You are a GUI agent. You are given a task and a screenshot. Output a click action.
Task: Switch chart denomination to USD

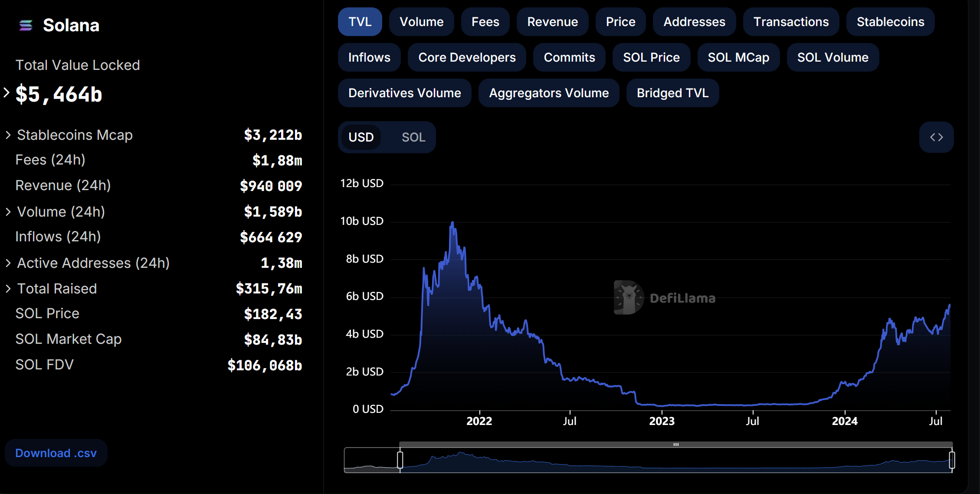(x=361, y=137)
